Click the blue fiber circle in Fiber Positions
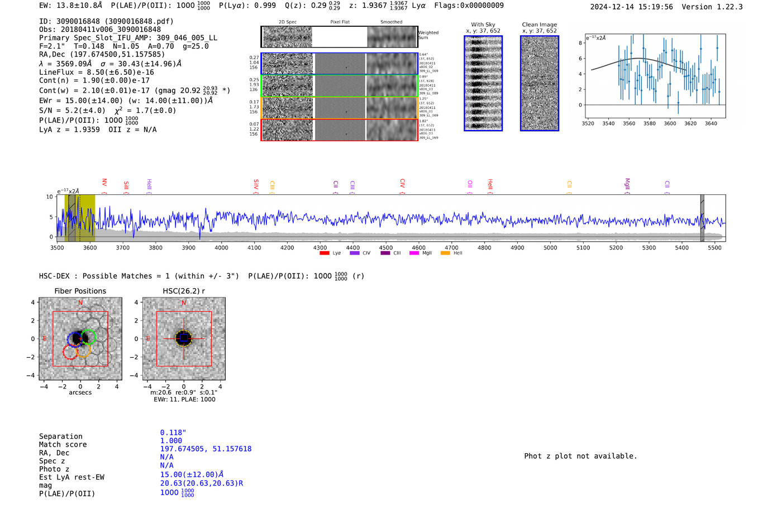Screen dimensions: 782x532 tap(75, 339)
